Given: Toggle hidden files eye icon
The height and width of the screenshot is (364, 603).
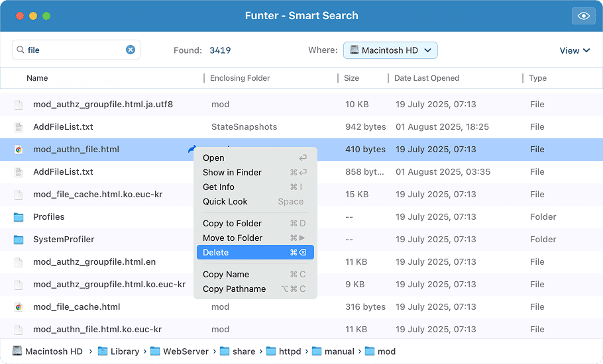Looking at the screenshot, I should pos(583,16).
